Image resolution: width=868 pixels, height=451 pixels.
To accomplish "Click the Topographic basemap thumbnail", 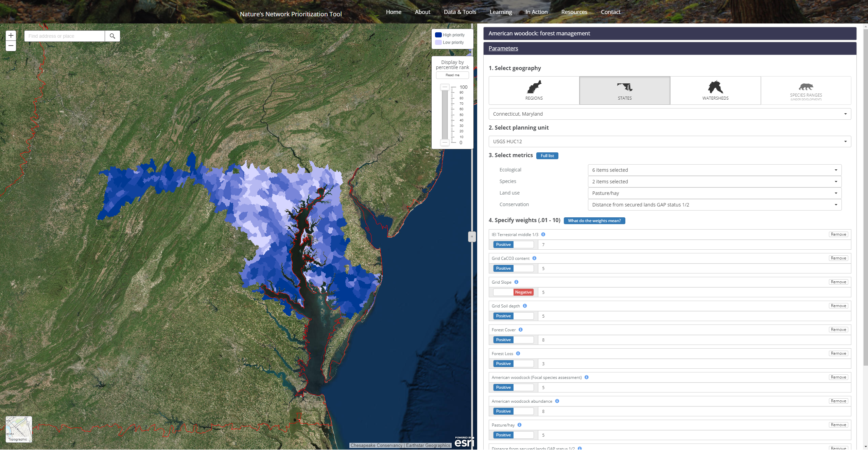I will pyautogui.click(x=19, y=429).
